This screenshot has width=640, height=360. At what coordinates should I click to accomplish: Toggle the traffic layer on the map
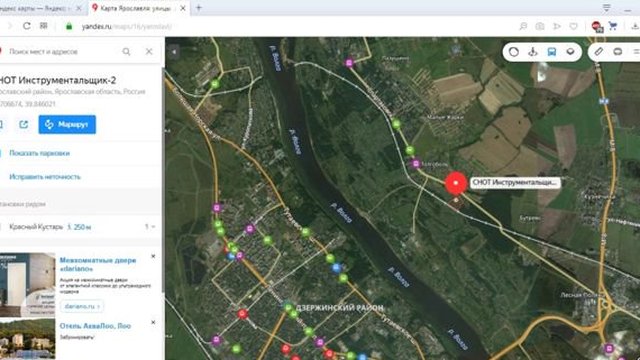pyautogui.click(x=513, y=52)
